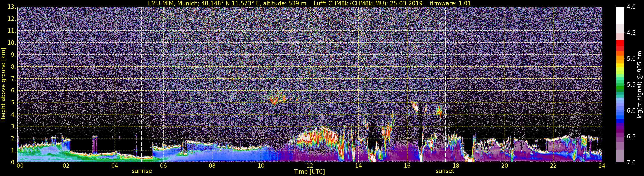644x176 pixels.
Task: Click height-axis tick label "3."
Action: (x=13, y=127)
